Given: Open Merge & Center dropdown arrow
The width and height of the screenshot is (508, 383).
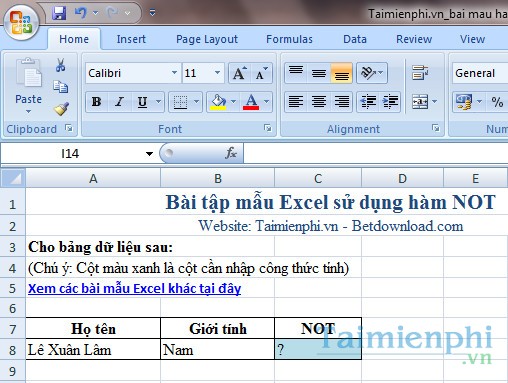Looking at the screenshot, I should click(x=434, y=101).
